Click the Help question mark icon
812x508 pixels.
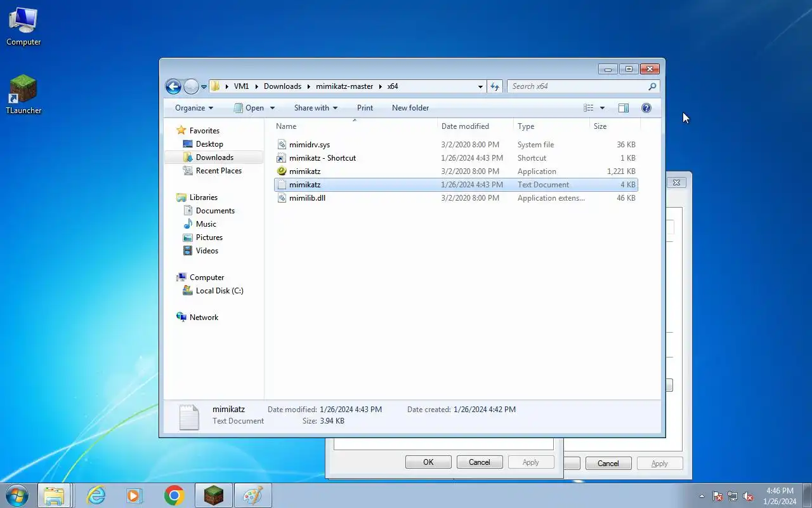pyautogui.click(x=646, y=108)
